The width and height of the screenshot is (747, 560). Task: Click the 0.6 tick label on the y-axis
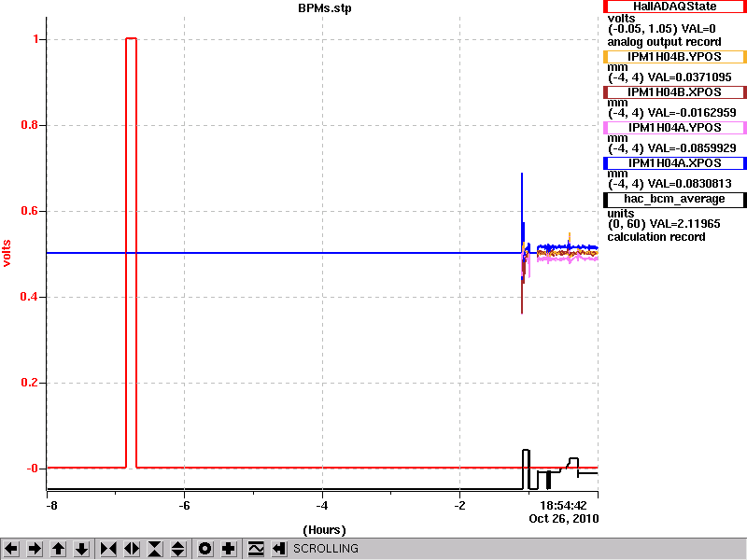(x=30, y=211)
